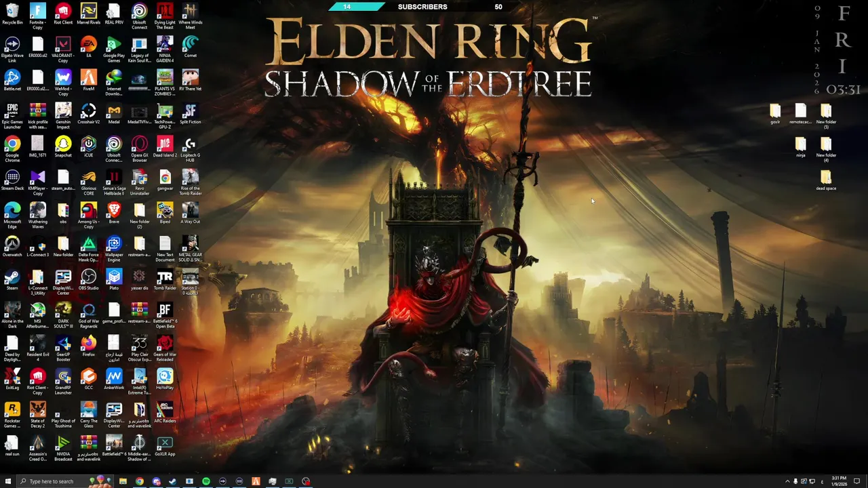This screenshot has height=488, width=868.
Task: Select the EA app desktop icon
Action: click(88, 47)
